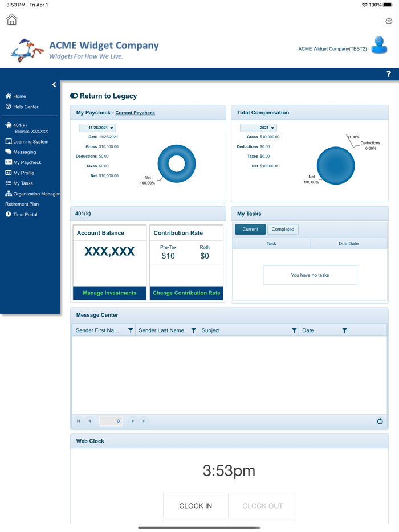The height and width of the screenshot is (532, 399).
Task: Open the page number selector
Action: coord(111,421)
